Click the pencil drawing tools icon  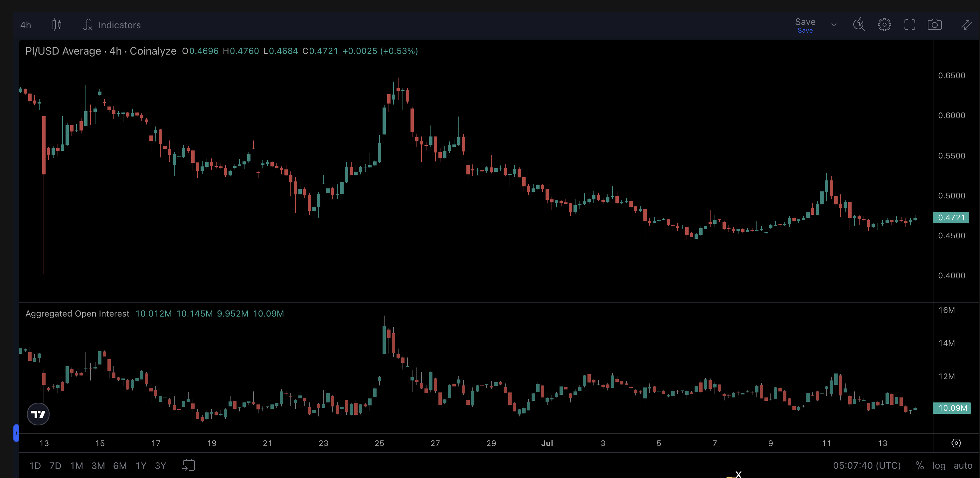pyautogui.click(x=967, y=25)
